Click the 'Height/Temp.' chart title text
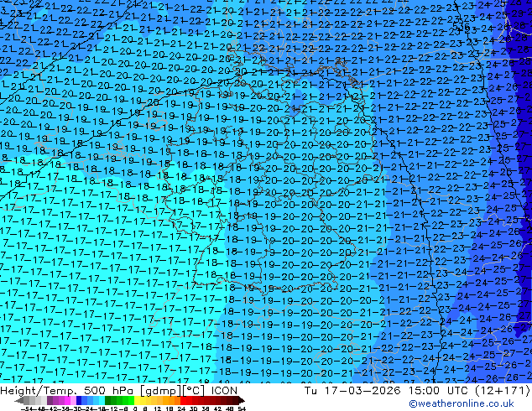This screenshot has width=532, height=411. pos(39,391)
